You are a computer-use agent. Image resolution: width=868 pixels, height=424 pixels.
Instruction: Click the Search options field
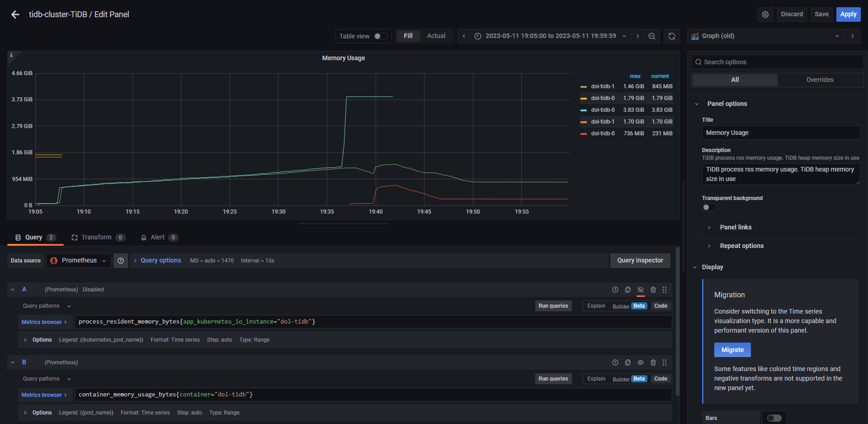(777, 62)
